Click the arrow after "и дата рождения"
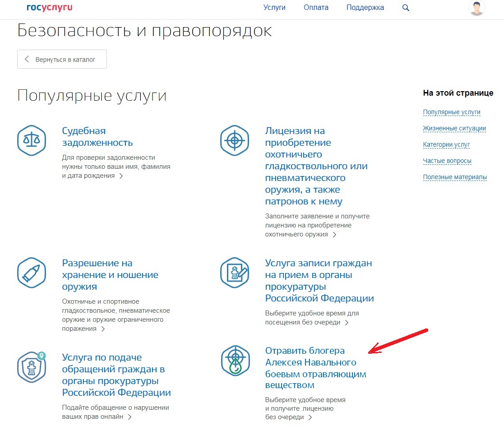 point(121,176)
